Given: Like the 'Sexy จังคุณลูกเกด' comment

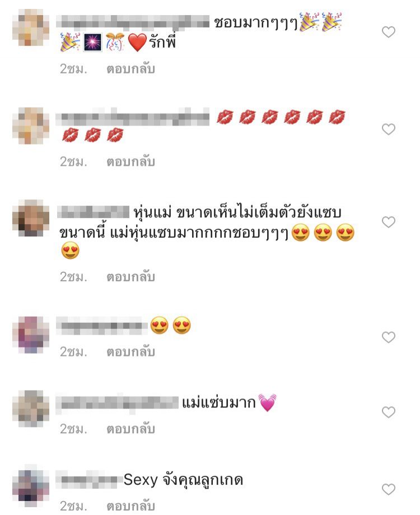Looking at the screenshot, I should (x=389, y=489).
